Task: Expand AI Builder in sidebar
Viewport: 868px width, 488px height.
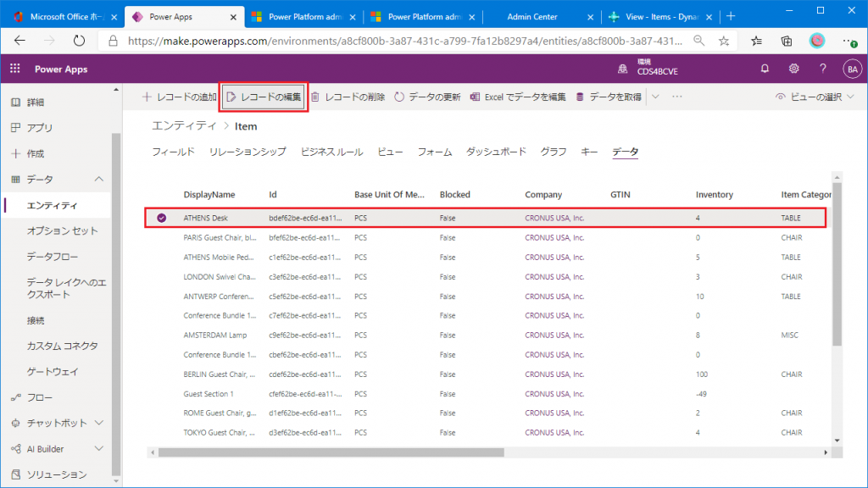Action: [x=99, y=449]
